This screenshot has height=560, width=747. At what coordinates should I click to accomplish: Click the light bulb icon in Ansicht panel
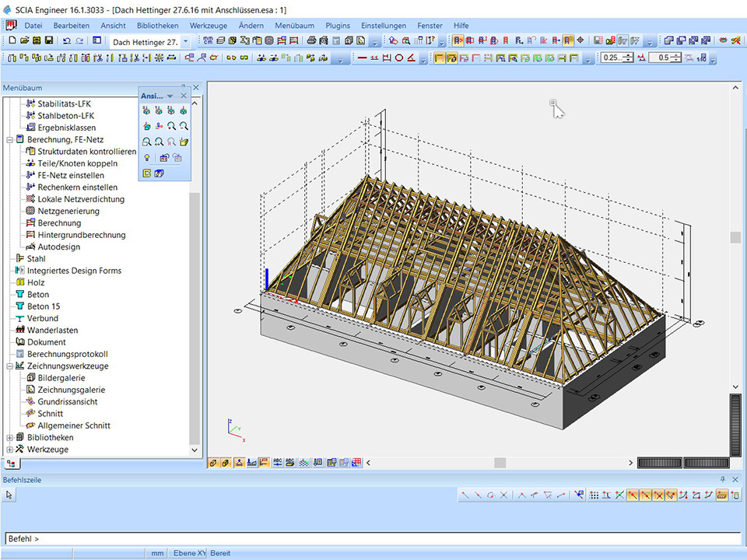(146, 158)
